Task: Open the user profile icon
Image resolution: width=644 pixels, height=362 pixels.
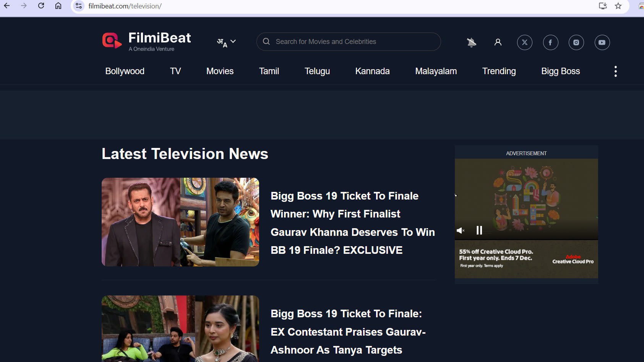Action: (x=498, y=42)
